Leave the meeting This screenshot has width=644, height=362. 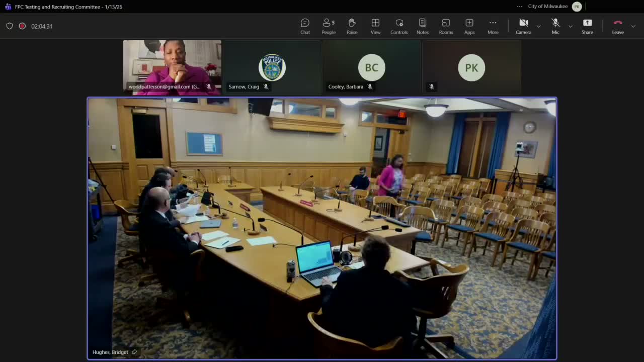coord(618,26)
